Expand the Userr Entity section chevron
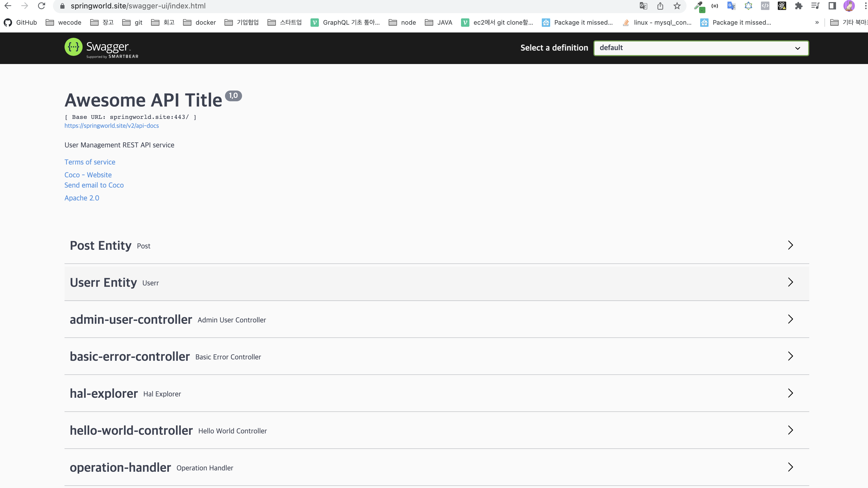 [x=790, y=282]
